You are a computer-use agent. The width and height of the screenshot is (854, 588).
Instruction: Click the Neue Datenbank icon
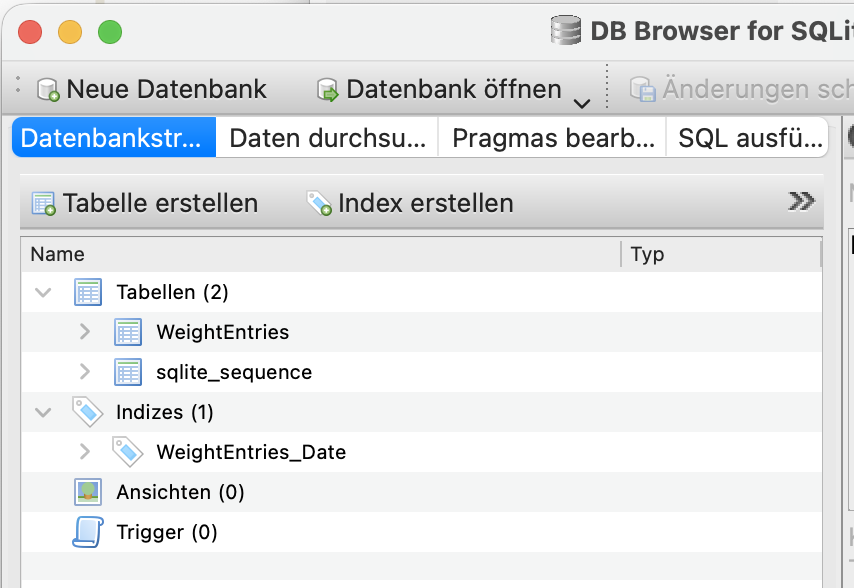(47, 88)
